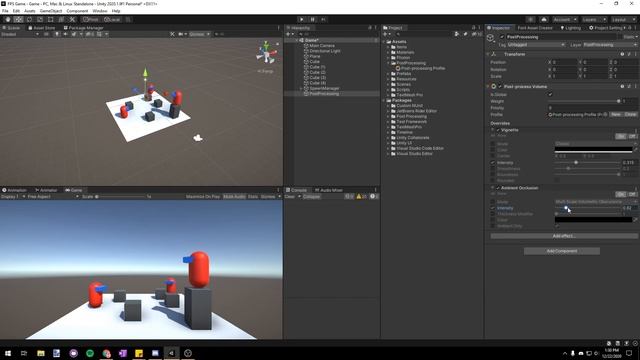The height and width of the screenshot is (360, 640).
Task: Open custom editor tools (wrench icon)
Action: 72,19
